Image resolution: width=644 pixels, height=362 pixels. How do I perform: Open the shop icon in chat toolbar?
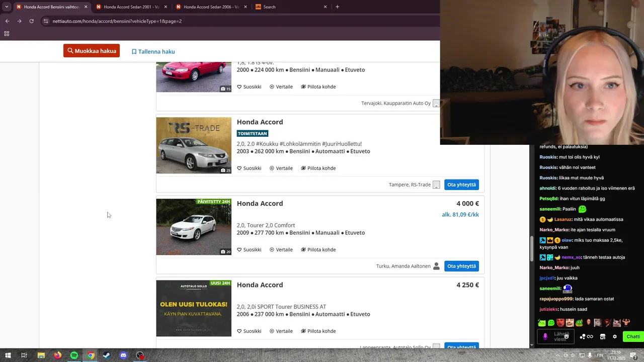pyautogui.click(x=603, y=336)
